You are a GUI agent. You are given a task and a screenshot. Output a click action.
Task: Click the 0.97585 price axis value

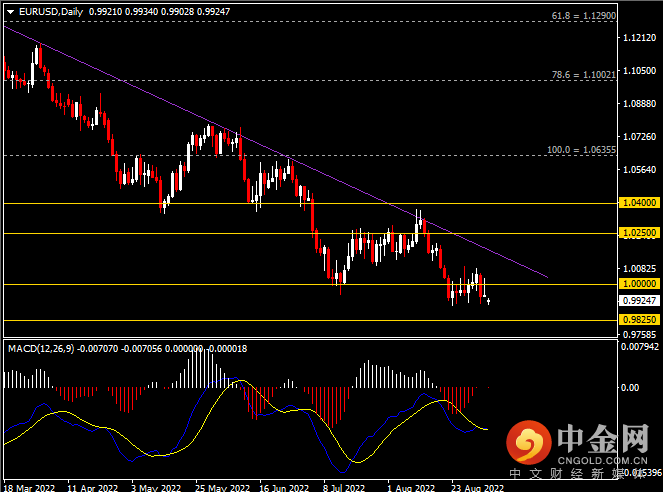coord(640,335)
